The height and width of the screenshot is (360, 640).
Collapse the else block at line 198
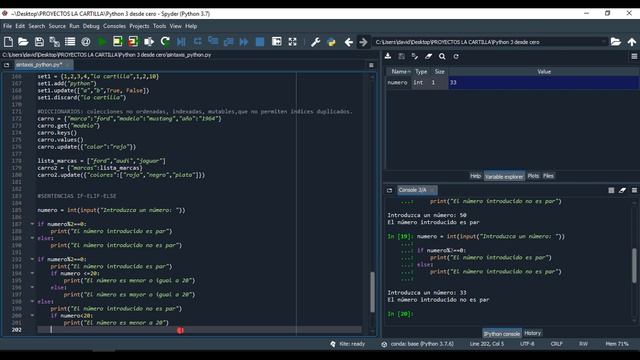(32, 301)
